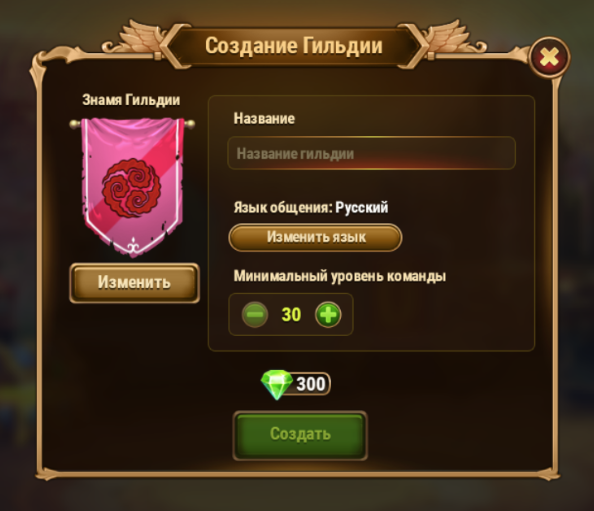Click the green emerald gem icon

pyautogui.click(x=277, y=385)
